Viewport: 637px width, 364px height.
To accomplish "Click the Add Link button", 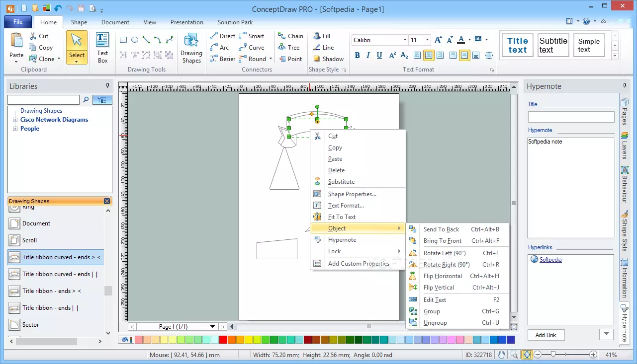I will coord(546,335).
